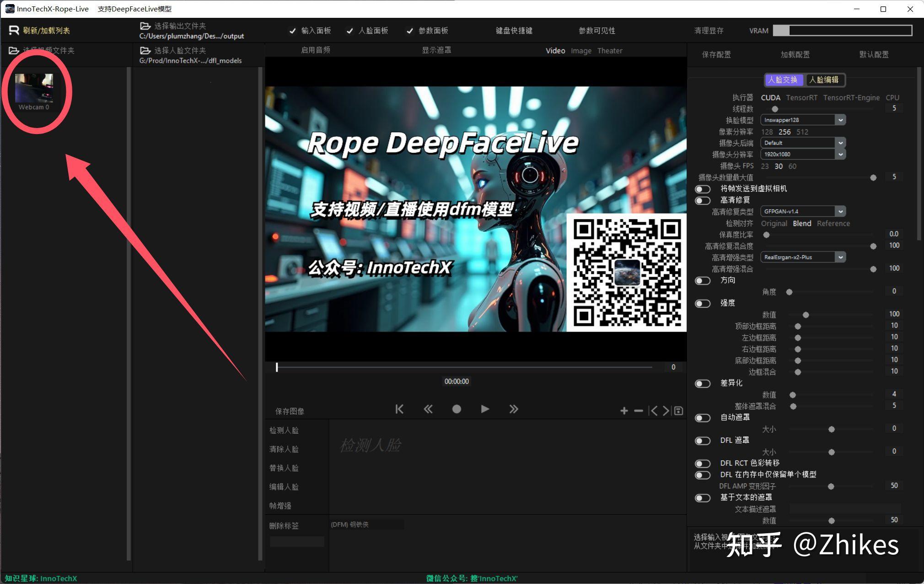Screen dimensions: 924x584
Task: Click the 文本描述遮罩 input field
Action: [x=845, y=509]
